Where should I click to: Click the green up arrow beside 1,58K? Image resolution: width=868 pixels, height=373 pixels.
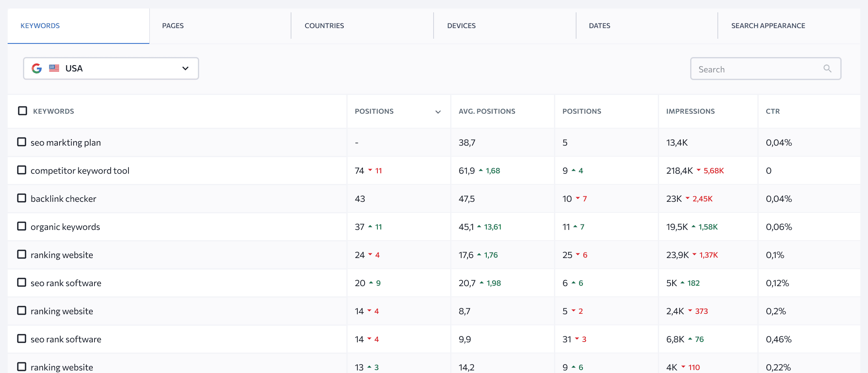point(694,227)
